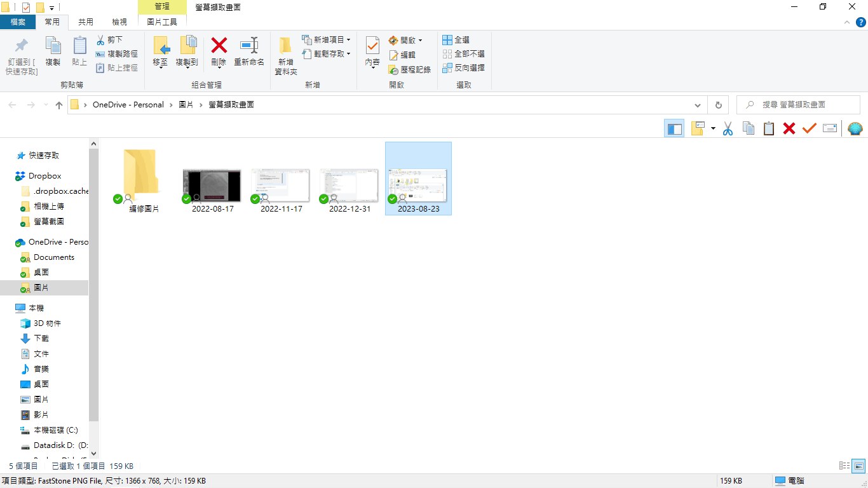Go back with left arrow
The width and height of the screenshot is (868, 488).
12,105
